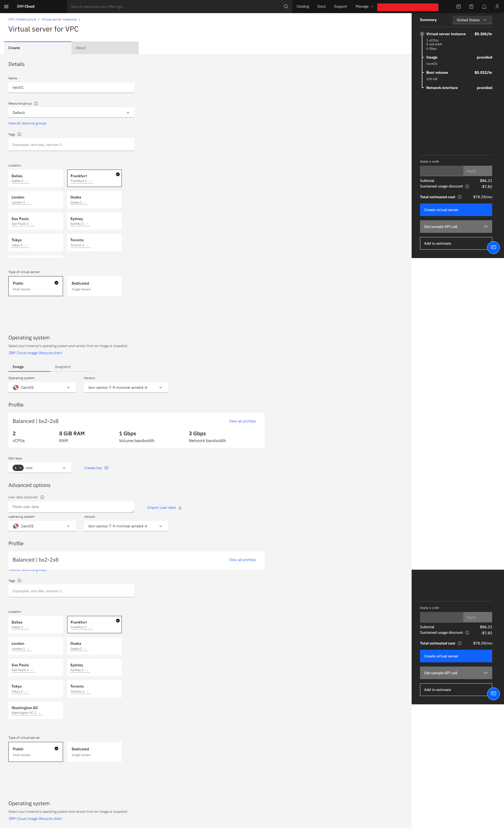Viewport: 504px width, 828px height.
Task: Open lifecycle chart link above the Image tab
Action: coord(35,353)
